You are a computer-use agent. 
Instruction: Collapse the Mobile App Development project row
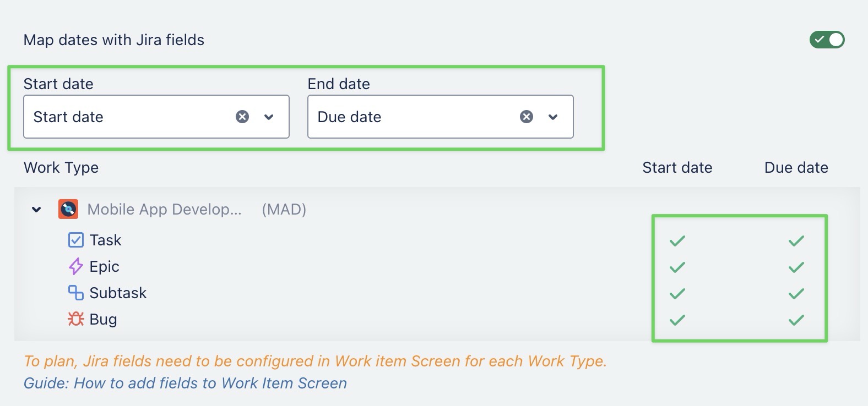pos(36,209)
